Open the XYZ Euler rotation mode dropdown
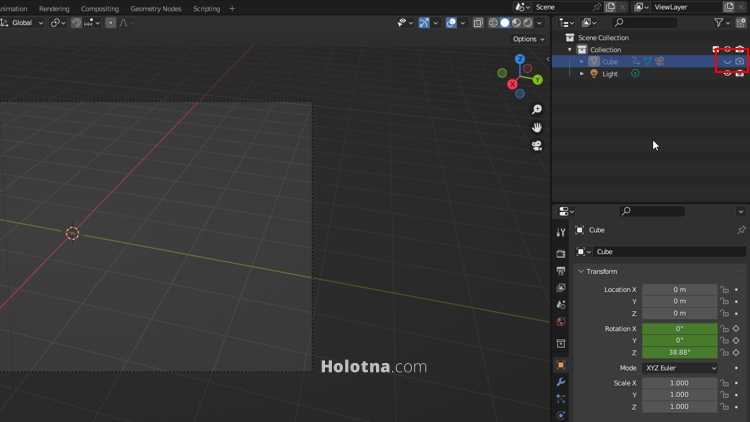The width and height of the screenshot is (750, 422). coord(680,368)
